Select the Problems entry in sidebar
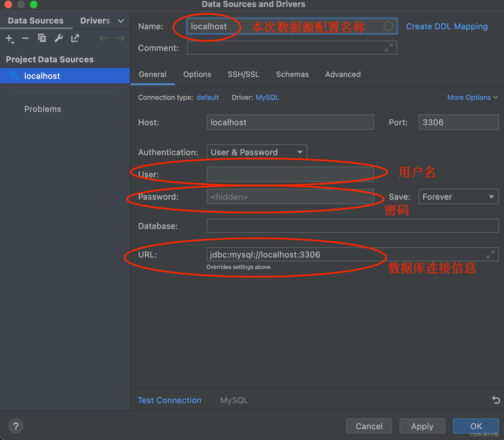The height and width of the screenshot is (440, 504). pyautogui.click(x=43, y=109)
